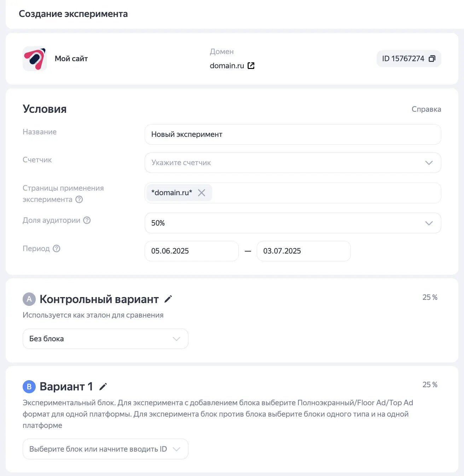Click the end date field 03.07.2025

(x=303, y=251)
